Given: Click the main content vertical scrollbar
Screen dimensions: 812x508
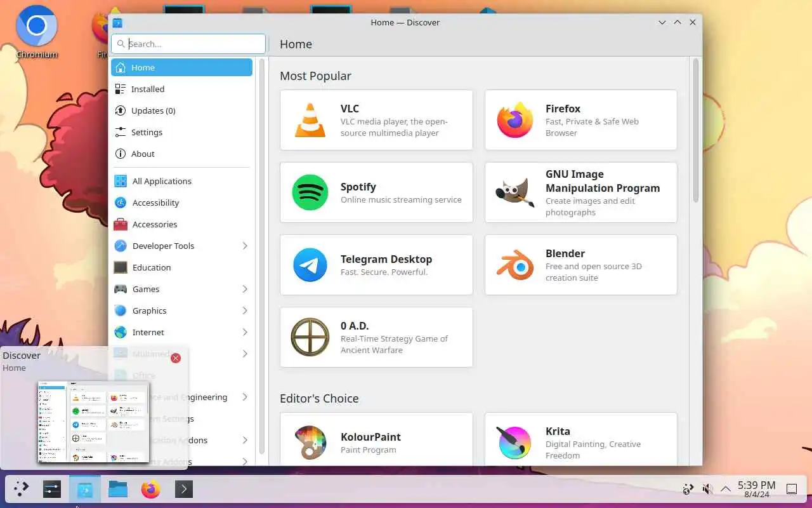Looking at the screenshot, I should click(695, 130).
